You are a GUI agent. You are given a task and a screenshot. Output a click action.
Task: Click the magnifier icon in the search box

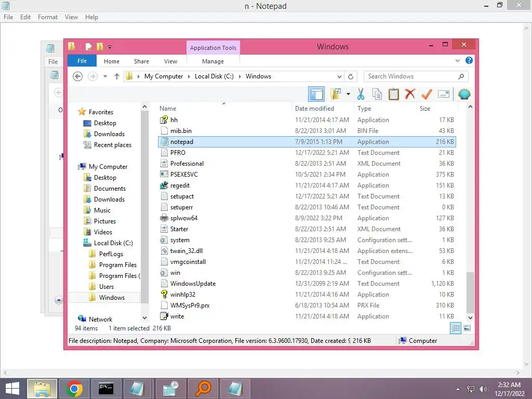(461, 76)
